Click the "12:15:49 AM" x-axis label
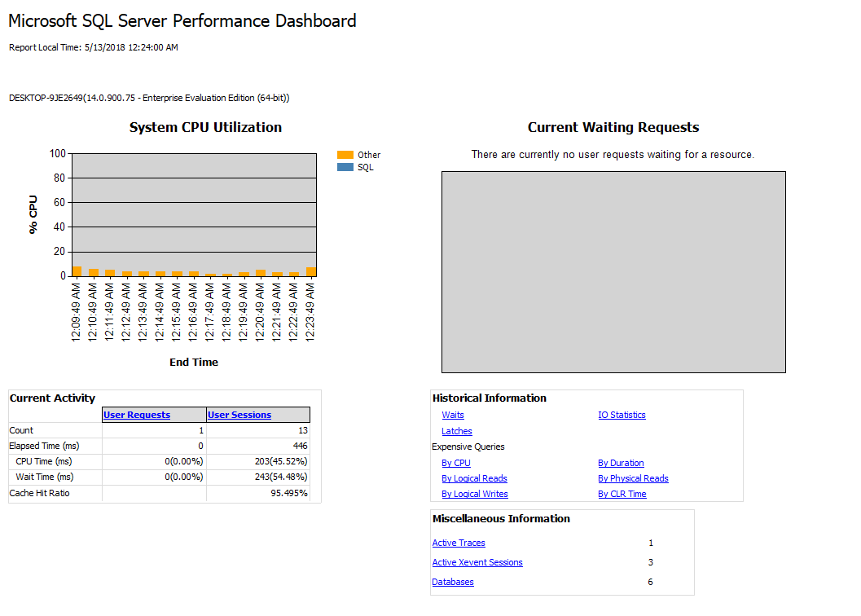 point(176,312)
